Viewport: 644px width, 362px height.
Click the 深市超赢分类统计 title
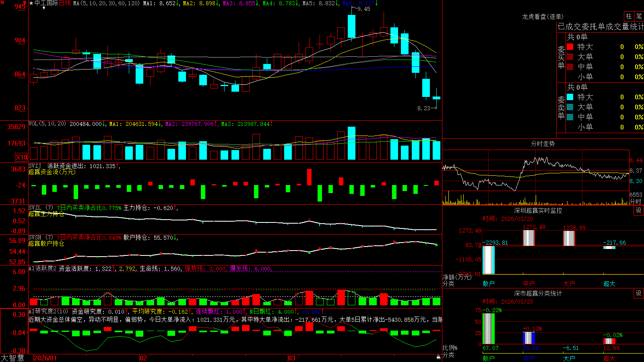click(x=538, y=293)
